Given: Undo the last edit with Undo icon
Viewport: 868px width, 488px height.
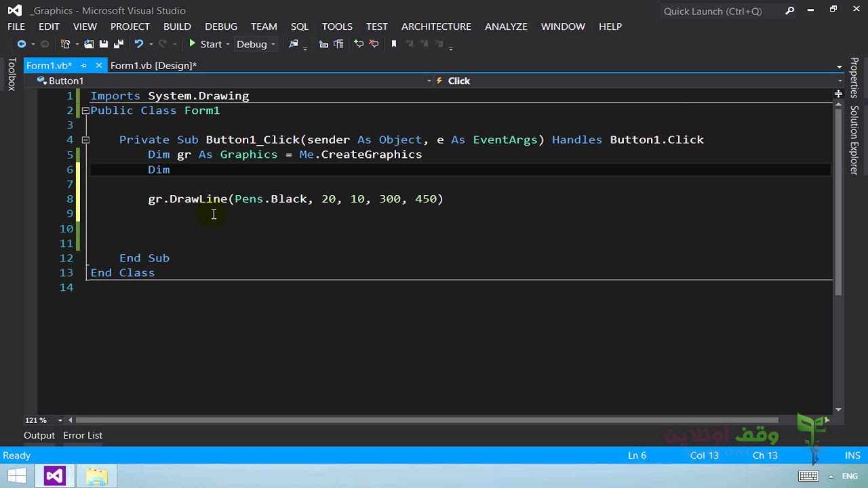Looking at the screenshot, I should 139,44.
